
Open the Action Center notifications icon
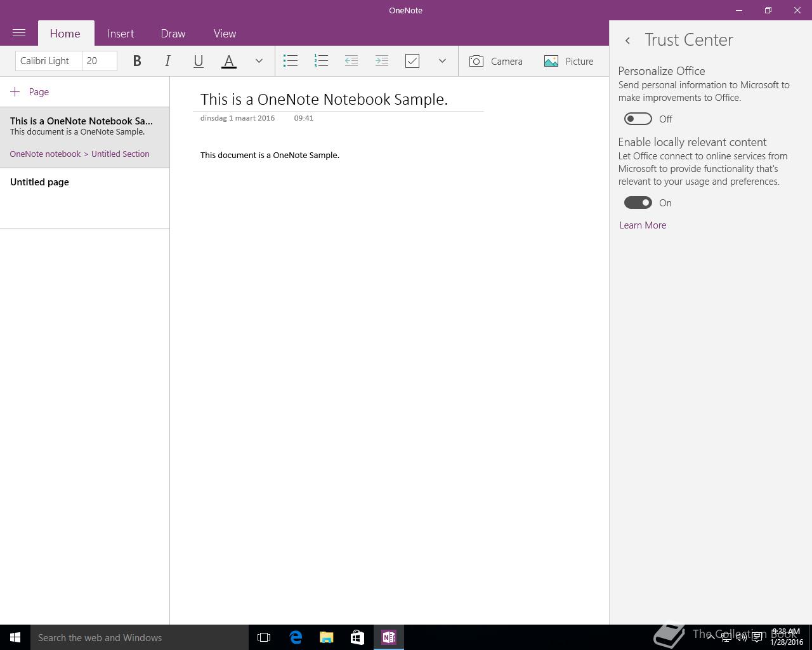coord(757,637)
